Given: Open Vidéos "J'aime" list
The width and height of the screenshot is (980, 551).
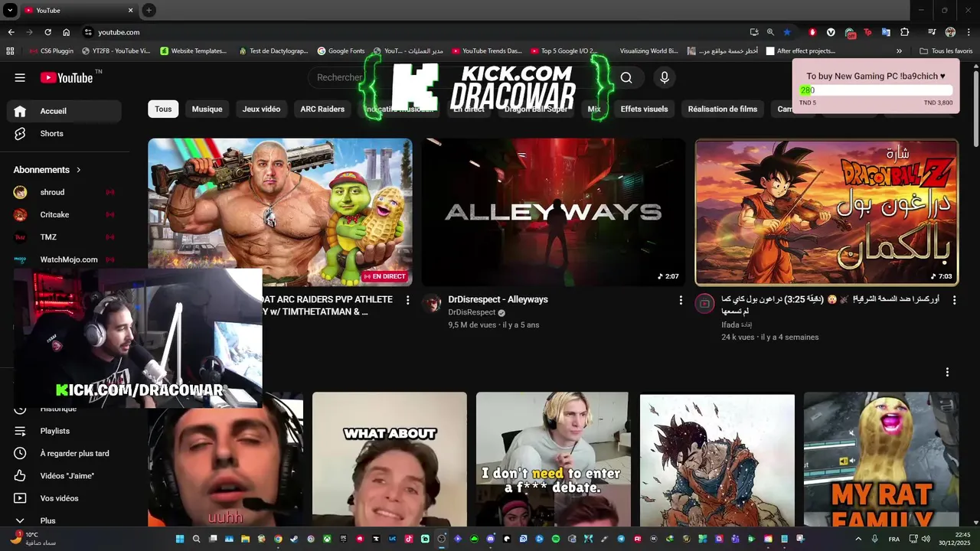Looking at the screenshot, I should 64,476.
